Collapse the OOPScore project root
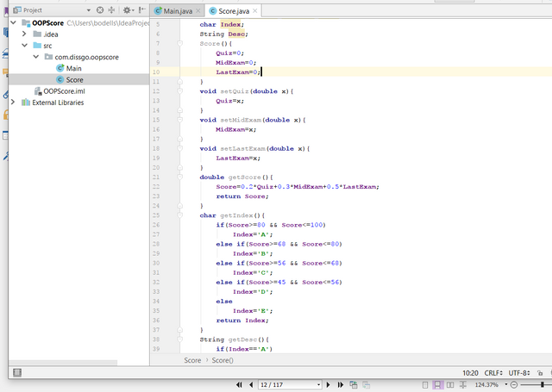This screenshot has height=392, width=552. click(14, 23)
